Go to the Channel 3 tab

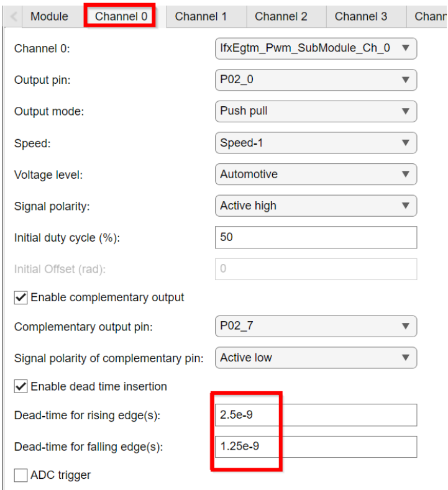(x=361, y=16)
